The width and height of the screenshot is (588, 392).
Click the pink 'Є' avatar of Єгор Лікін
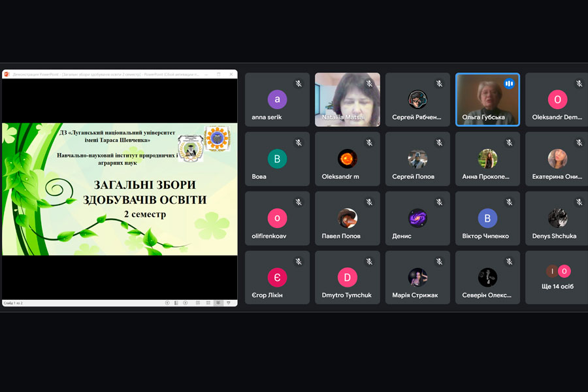(x=277, y=277)
